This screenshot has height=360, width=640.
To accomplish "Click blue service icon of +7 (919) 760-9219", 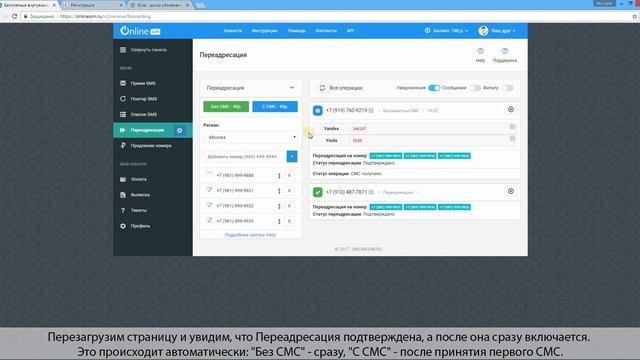I will [318, 110].
